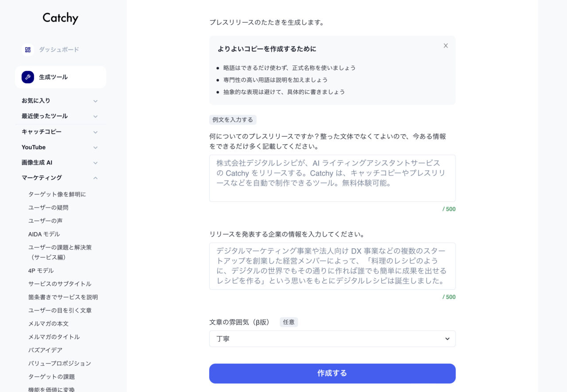Click the 例文を入力する button
The height and width of the screenshot is (392, 567).
(x=233, y=120)
